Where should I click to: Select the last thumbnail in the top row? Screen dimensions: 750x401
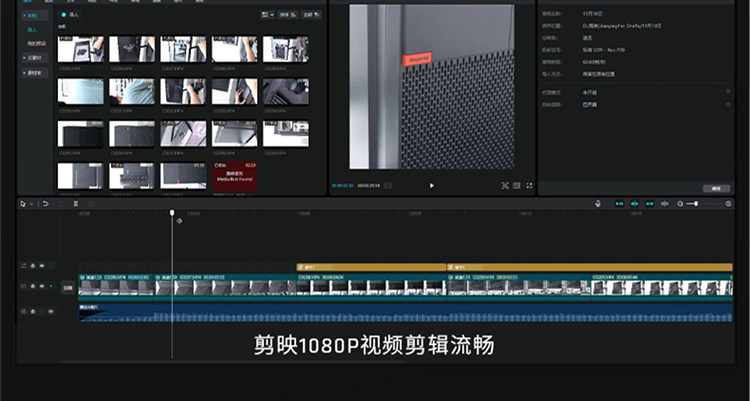[x=286, y=49]
